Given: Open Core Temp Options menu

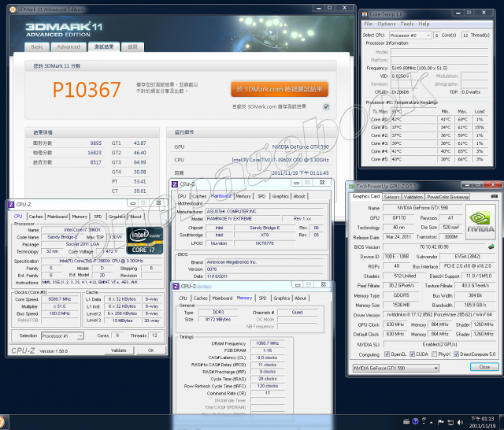Looking at the screenshot, I should pyautogui.click(x=387, y=24).
